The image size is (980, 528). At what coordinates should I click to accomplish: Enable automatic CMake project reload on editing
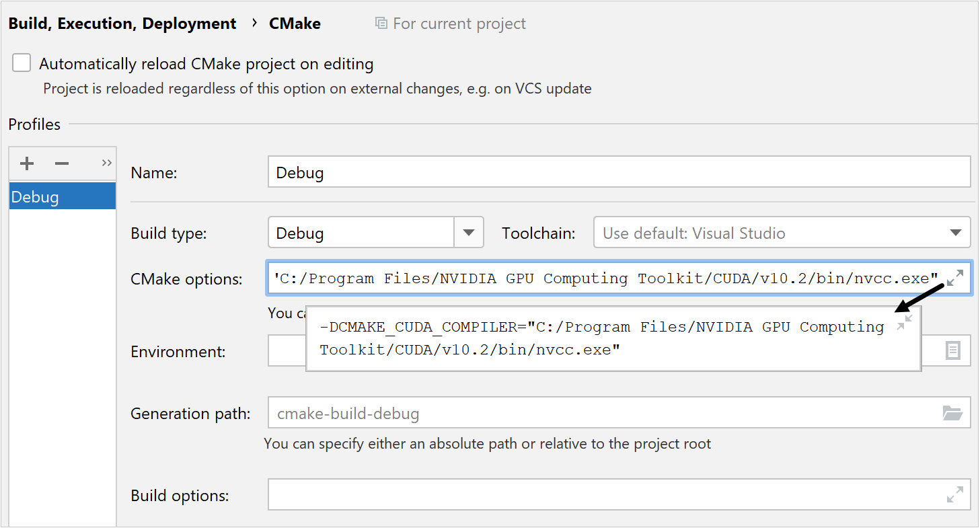coord(21,62)
